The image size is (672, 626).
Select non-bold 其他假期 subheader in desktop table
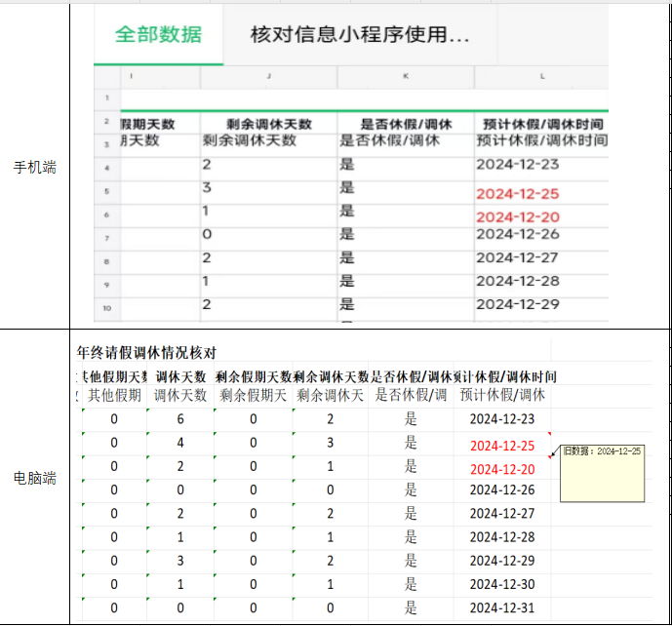pyautogui.click(x=114, y=395)
